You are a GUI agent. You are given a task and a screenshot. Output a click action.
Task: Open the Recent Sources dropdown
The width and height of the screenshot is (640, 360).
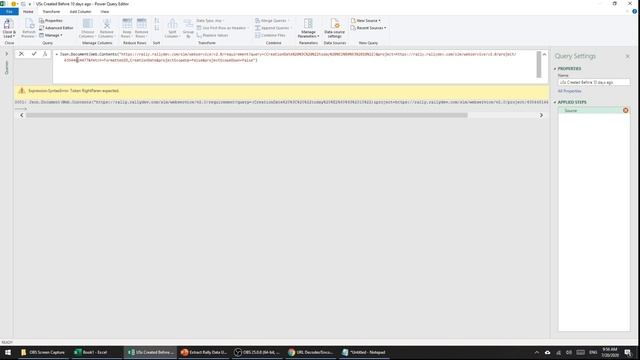pos(368,28)
